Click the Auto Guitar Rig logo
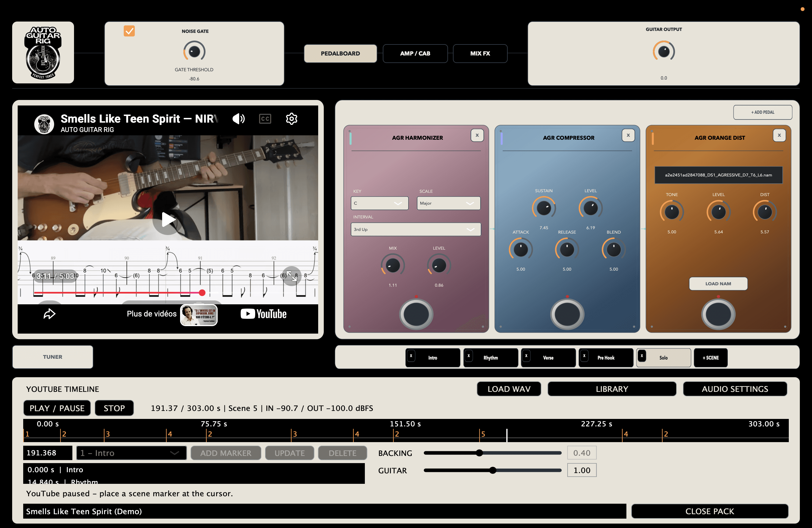Image resolution: width=812 pixels, height=528 pixels. coord(43,52)
